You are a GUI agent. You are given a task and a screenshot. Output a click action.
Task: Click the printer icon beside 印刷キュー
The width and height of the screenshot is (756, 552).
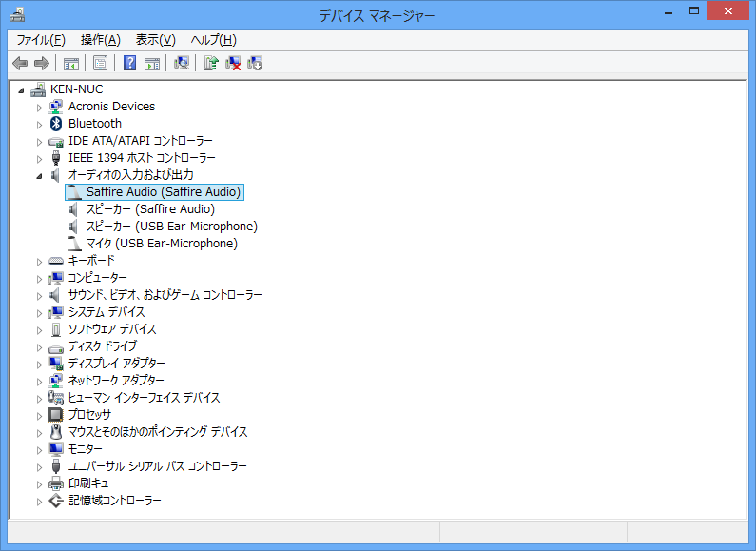click(x=56, y=483)
